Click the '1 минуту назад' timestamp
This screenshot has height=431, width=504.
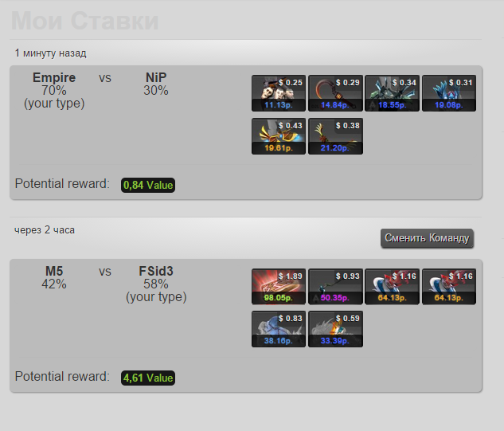pyautogui.click(x=50, y=53)
